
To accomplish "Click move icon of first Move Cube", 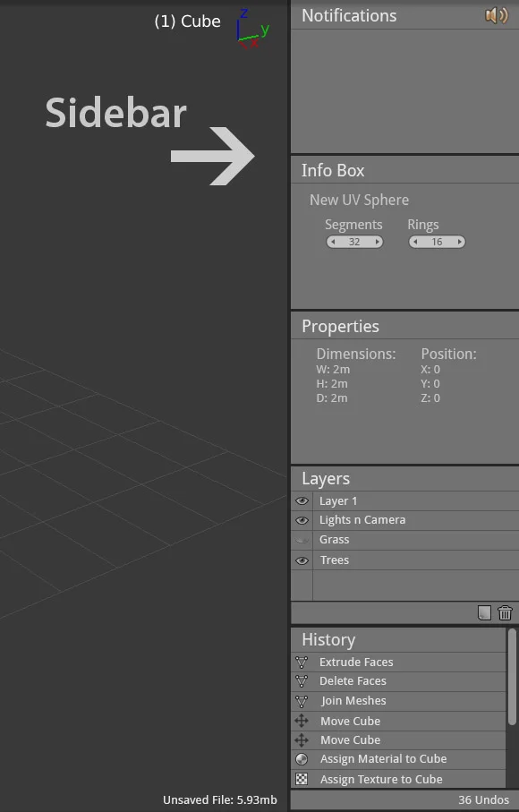I will 302,721.
